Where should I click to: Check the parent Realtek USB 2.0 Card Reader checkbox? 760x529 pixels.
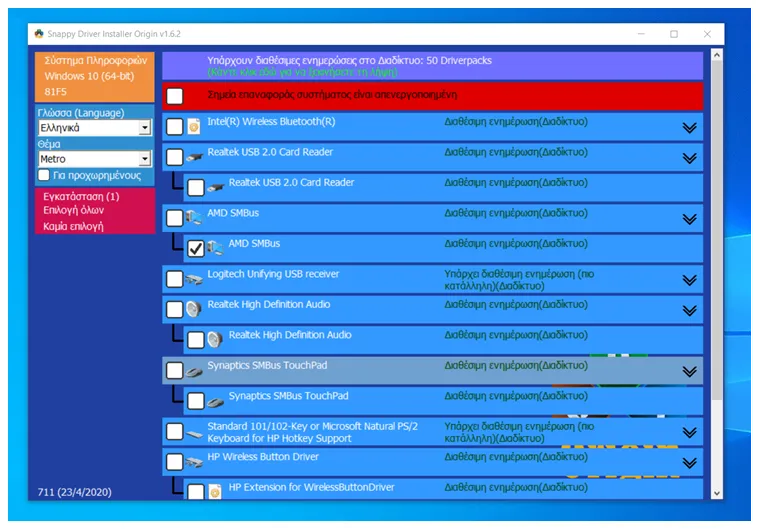coord(174,157)
